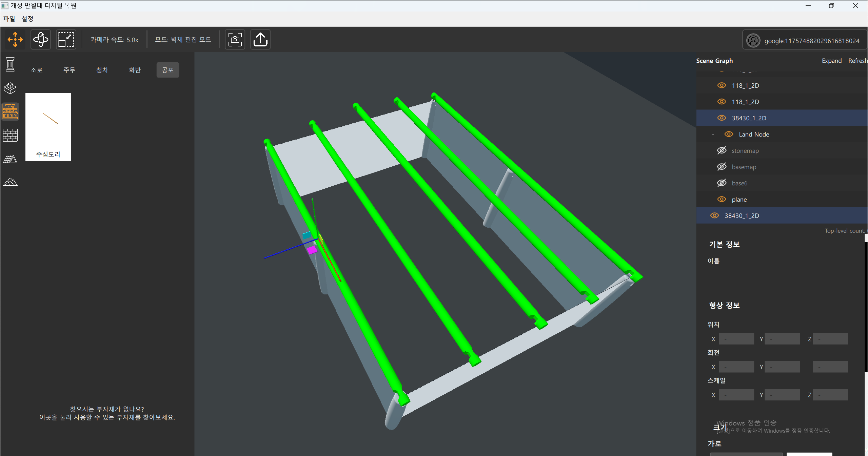
Task: Collapse the Land Node tree branch
Action: coord(713,134)
